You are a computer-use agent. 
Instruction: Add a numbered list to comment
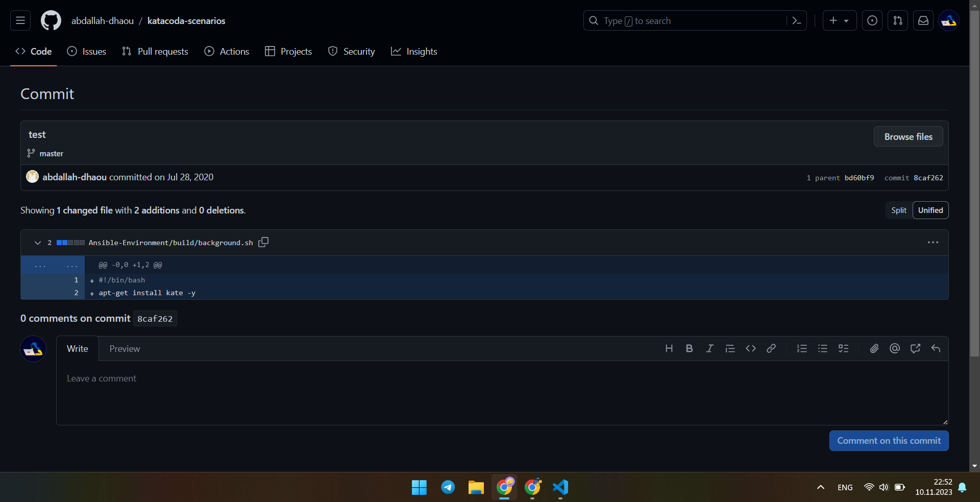pyautogui.click(x=802, y=348)
